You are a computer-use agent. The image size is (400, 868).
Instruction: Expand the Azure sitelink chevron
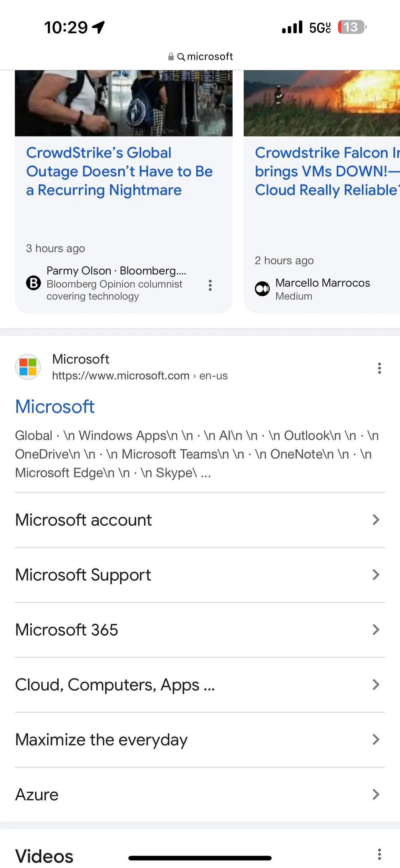(376, 795)
